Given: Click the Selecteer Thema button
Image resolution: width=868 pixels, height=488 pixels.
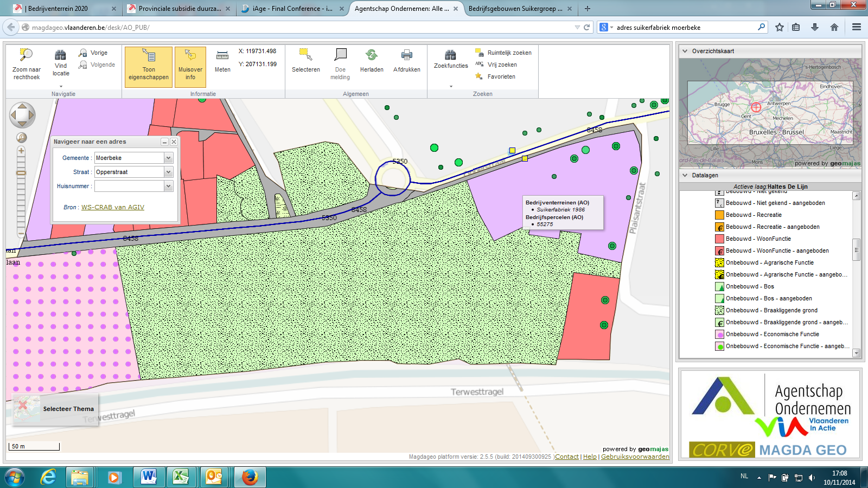Looking at the screenshot, I should 55,409.
